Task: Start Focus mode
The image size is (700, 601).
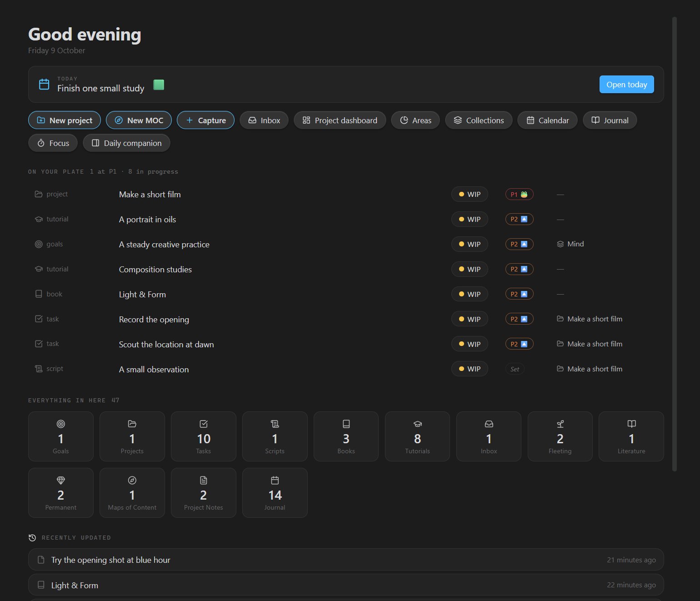Action: [x=53, y=143]
